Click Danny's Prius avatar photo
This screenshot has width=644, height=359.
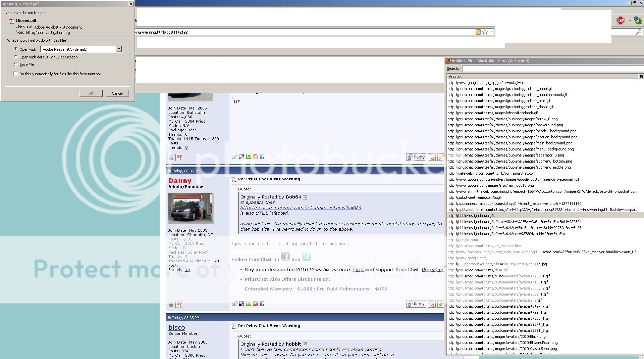pyautogui.click(x=191, y=208)
